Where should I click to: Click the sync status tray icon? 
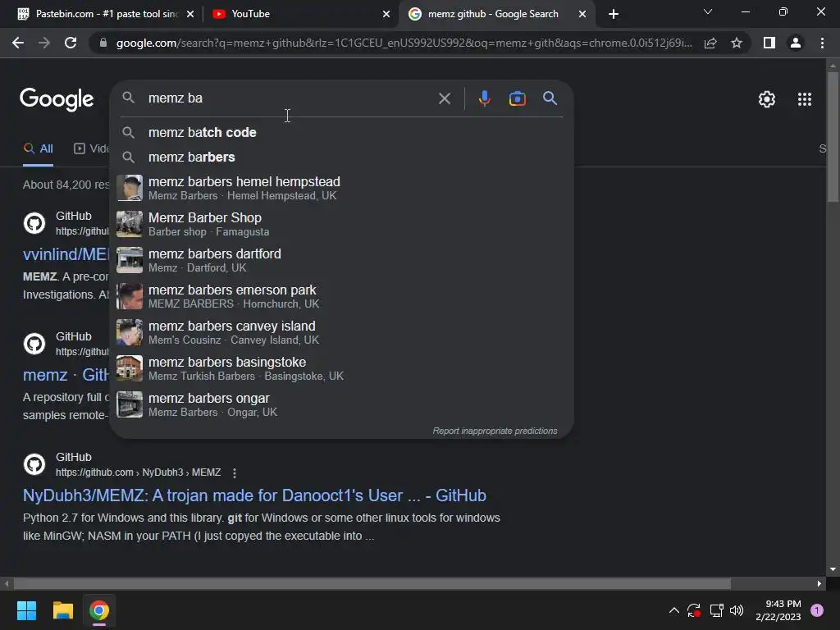point(694,610)
